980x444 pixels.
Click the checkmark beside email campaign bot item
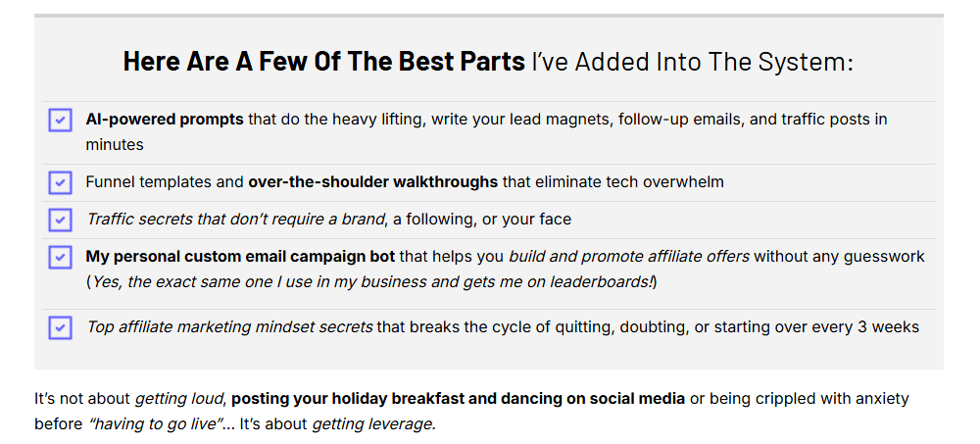(60, 257)
